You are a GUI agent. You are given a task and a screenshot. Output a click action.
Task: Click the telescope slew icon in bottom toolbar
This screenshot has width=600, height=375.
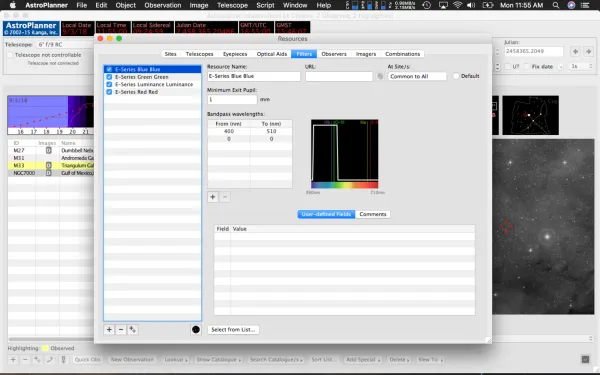coord(64,360)
